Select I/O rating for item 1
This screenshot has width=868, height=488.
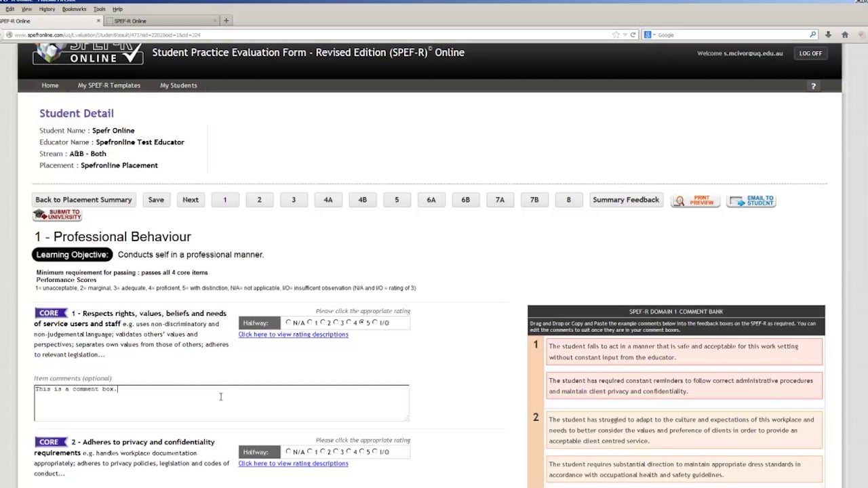pyautogui.click(x=375, y=322)
